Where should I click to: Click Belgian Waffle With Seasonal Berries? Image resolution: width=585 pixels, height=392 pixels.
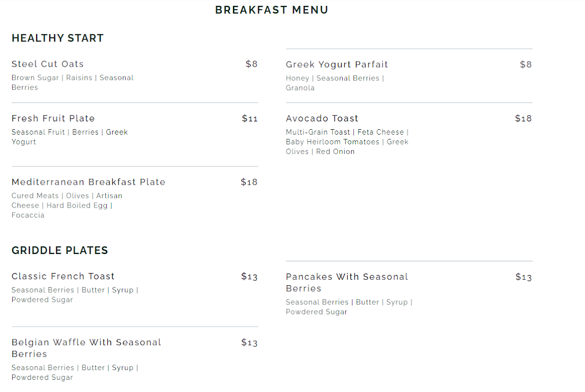tap(86, 348)
